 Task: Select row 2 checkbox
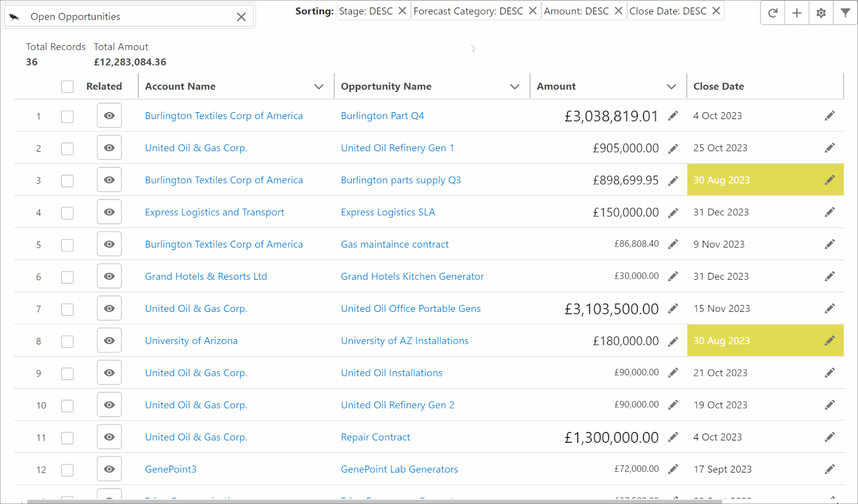67,148
